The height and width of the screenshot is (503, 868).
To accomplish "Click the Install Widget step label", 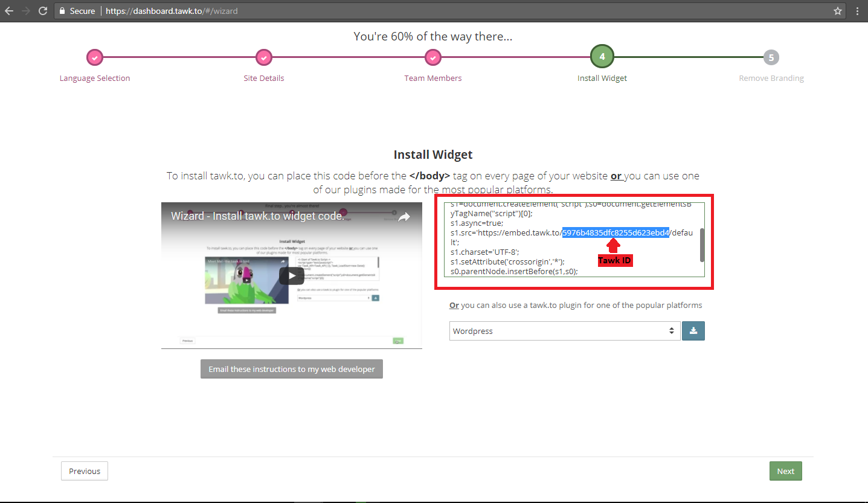I will click(602, 78).
